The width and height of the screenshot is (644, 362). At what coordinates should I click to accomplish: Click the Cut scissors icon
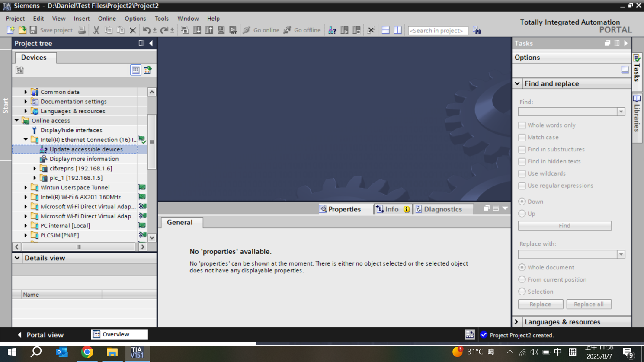[96, 30]
